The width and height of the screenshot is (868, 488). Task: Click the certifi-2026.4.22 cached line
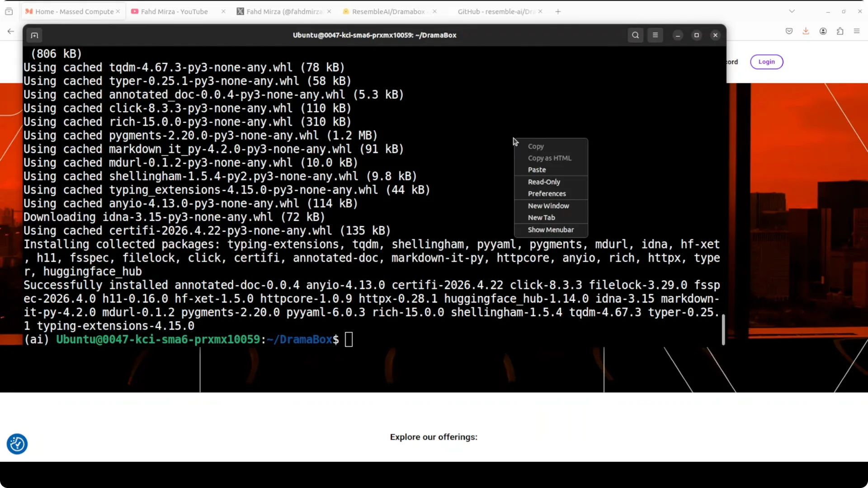pos(207,231)
